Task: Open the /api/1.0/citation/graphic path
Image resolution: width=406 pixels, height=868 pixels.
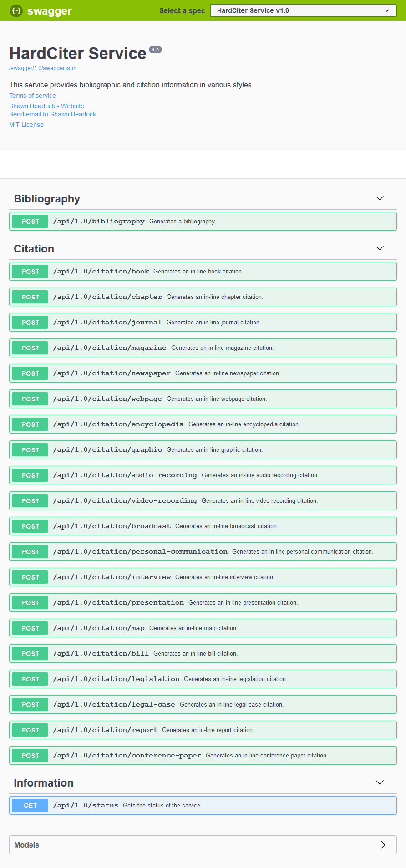Action: pos(107,450)
